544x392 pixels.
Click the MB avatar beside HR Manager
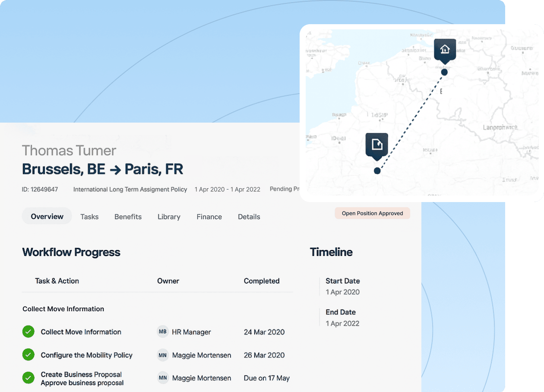click(x=163, y=332)
